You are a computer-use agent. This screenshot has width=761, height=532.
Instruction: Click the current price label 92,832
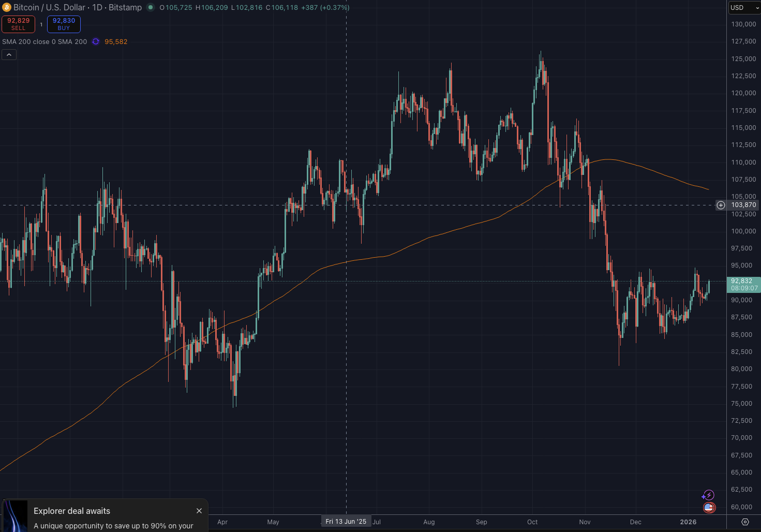743,284
